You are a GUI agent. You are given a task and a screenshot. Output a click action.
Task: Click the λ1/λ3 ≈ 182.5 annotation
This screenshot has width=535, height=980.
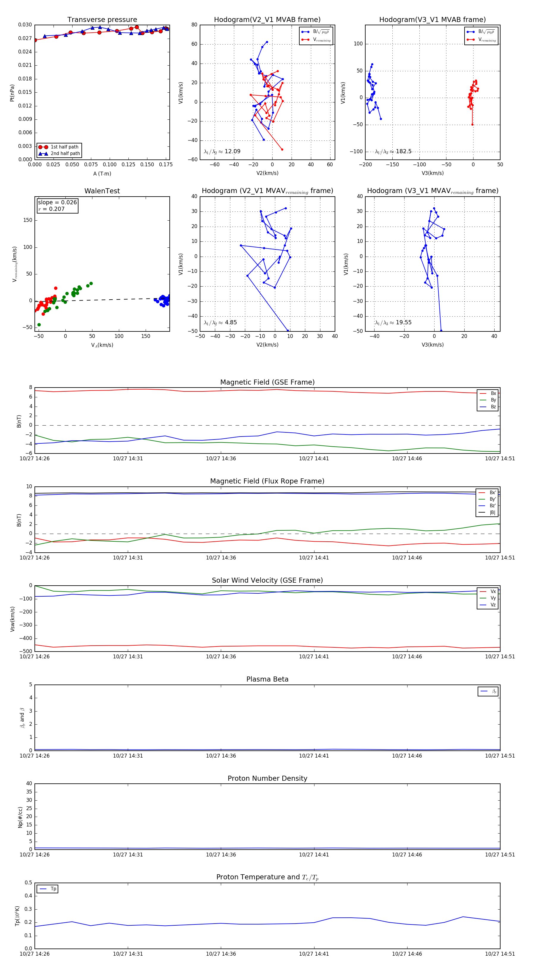[393, 151]
